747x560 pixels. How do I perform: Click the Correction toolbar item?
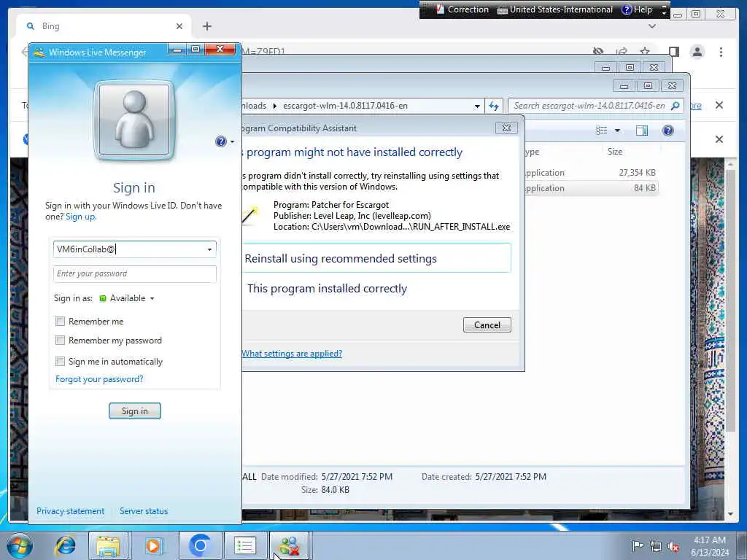tap(462, 9)
